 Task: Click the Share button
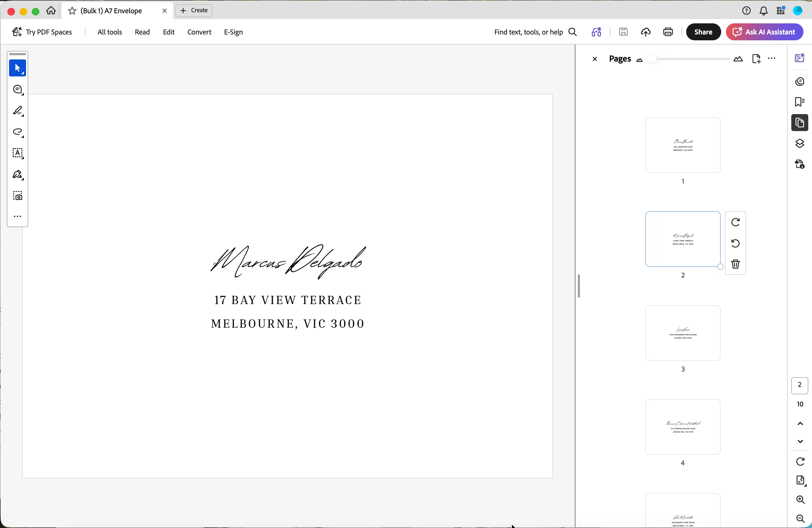[703, 32]
